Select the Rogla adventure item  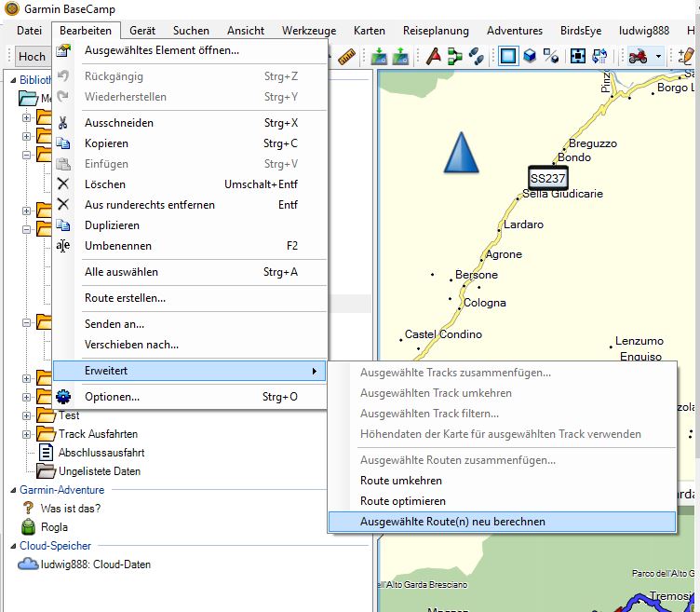(x=54, y=527)
